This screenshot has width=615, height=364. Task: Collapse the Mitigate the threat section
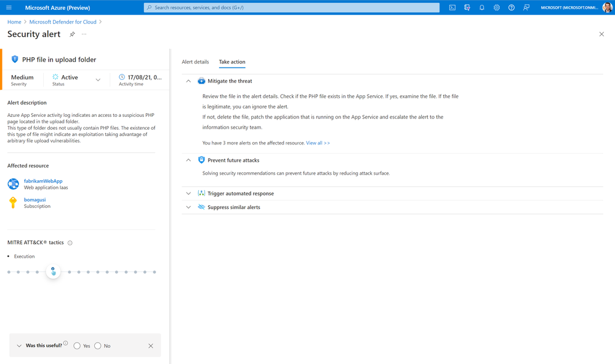click(188, 81)
